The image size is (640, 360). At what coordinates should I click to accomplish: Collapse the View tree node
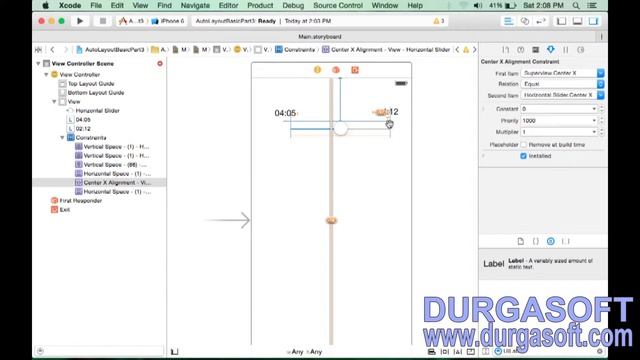point(54,102)
